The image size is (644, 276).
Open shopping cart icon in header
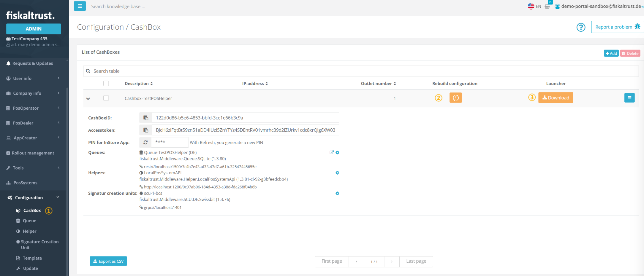[547, 7]
